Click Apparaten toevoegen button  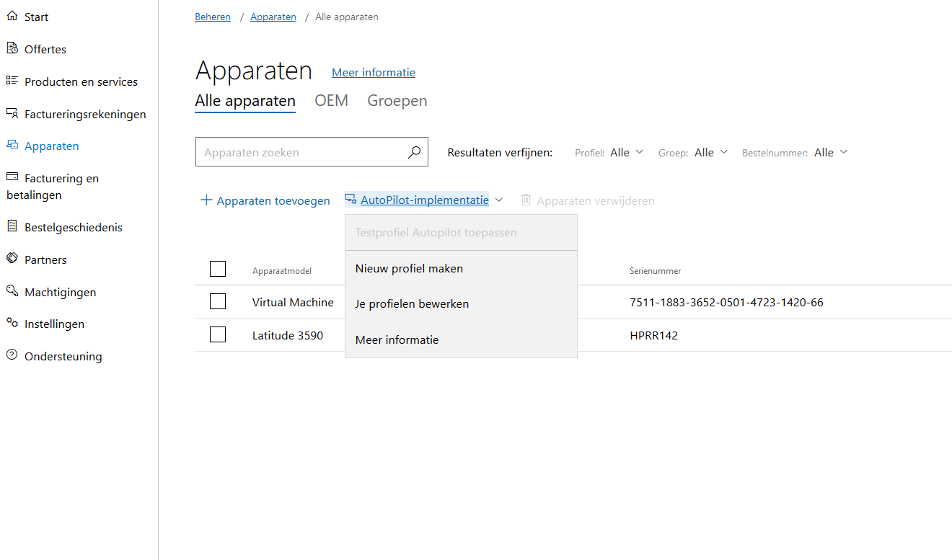265,200
